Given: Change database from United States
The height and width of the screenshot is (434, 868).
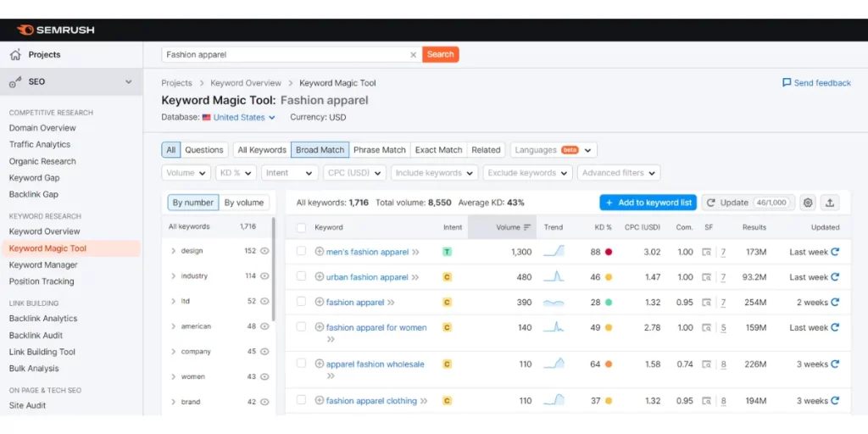Looking at the screenshot, I should tap(238, 117).
